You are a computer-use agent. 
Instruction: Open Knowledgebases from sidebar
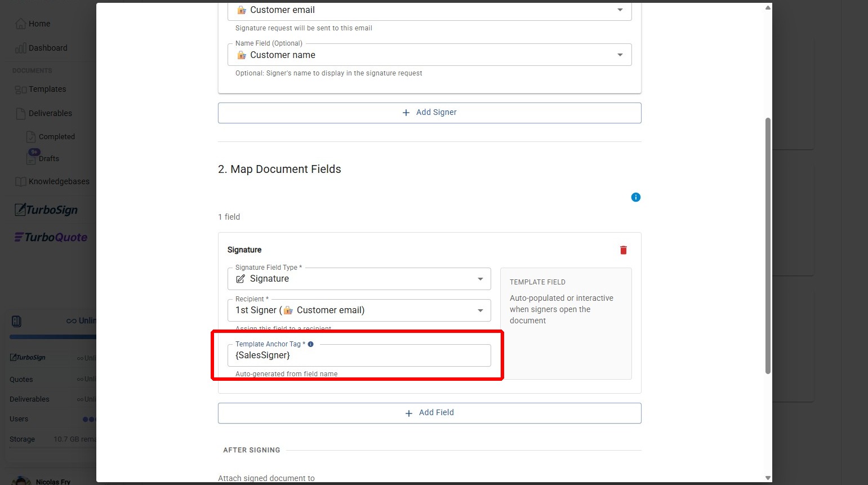tap(58, 181)
